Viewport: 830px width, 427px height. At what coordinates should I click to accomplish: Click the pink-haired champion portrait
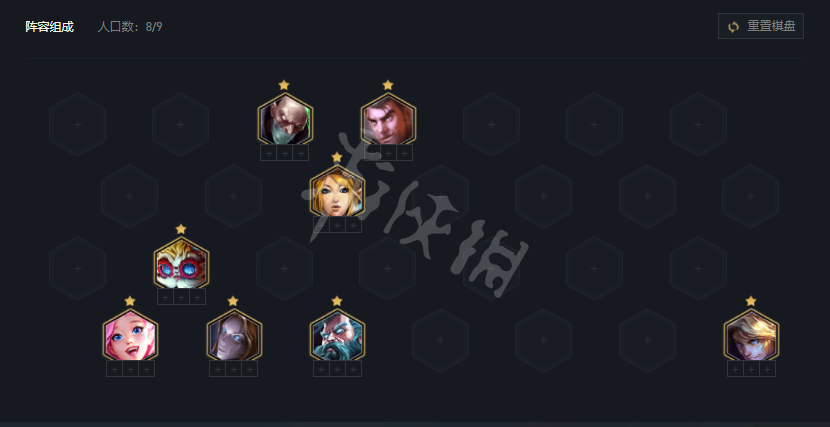click(130, 335)
